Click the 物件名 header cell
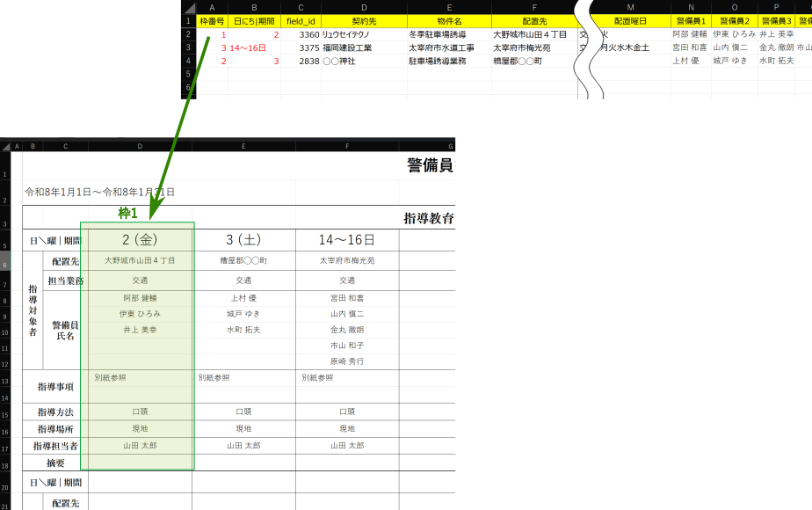 click(x=447, y=20)
